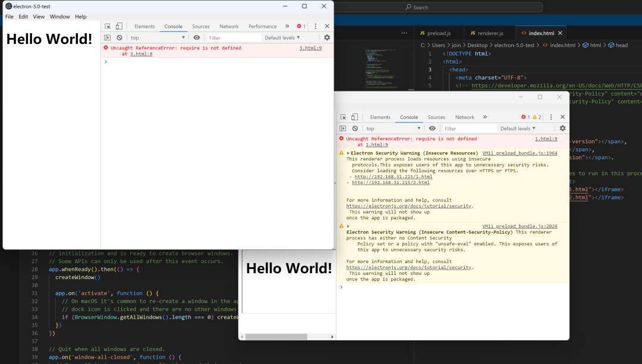The width and height of the screenshot is (642, 364).
Task: Open the 3.html:9 source link on the right
Action: pyautogui.click(x=310, y=48)
